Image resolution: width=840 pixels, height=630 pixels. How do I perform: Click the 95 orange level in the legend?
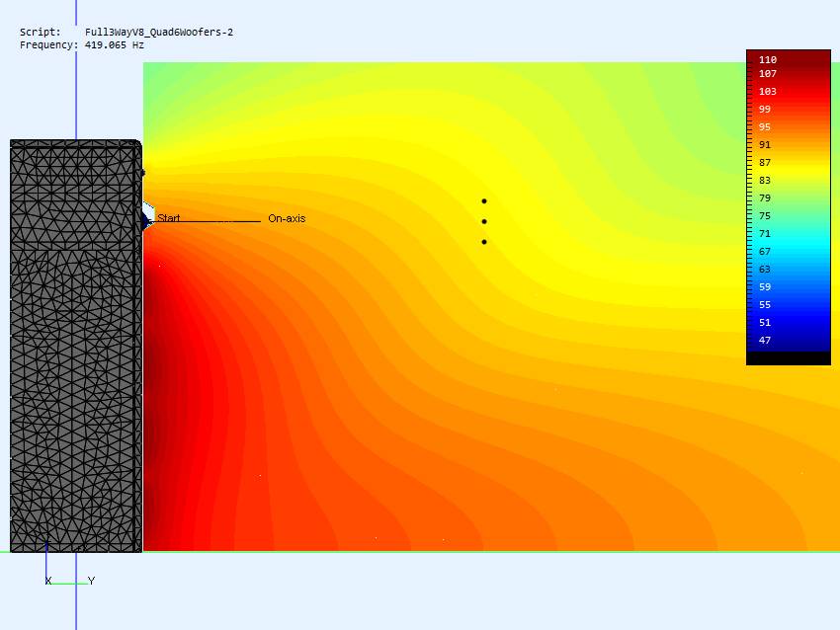[x=765, y=126]
